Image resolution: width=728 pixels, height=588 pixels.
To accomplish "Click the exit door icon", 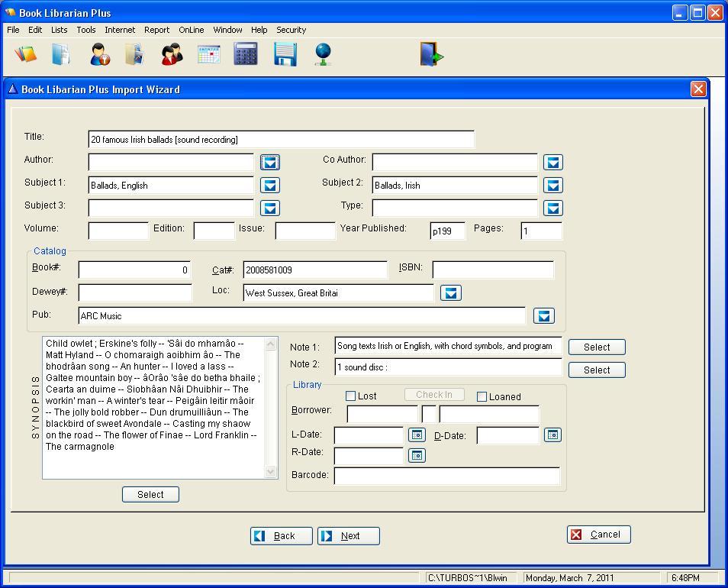I will 431,54.
